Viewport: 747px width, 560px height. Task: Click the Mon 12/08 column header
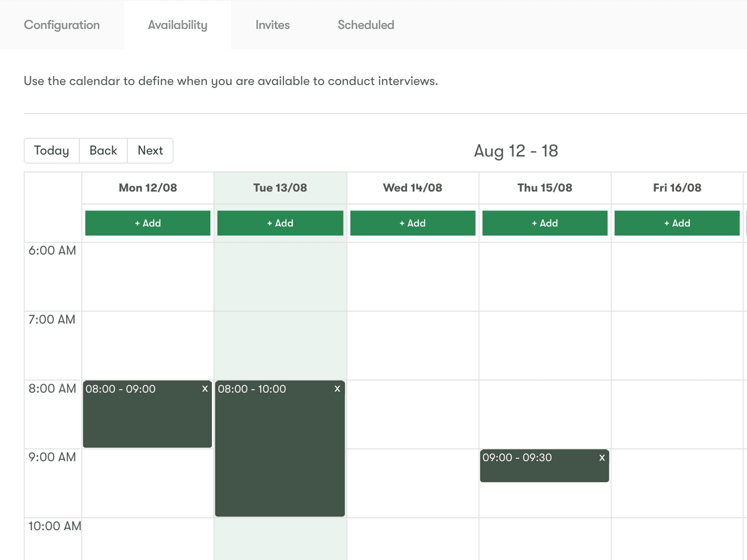point(148,188)
